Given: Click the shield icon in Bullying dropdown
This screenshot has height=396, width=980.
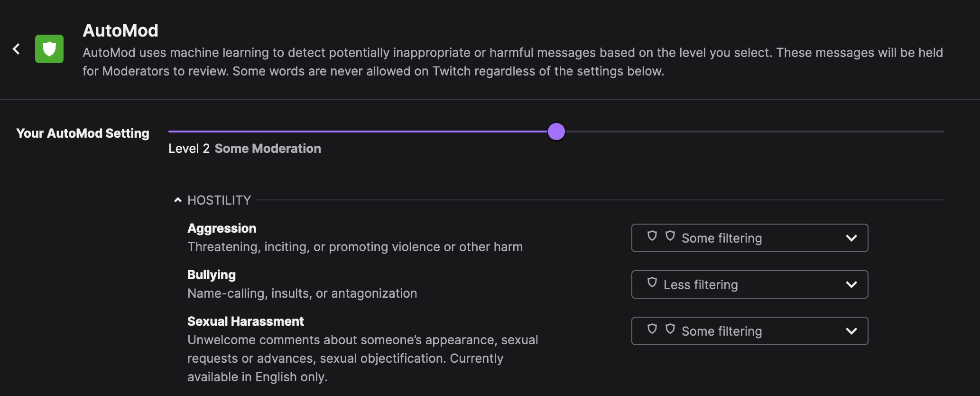Looking at the screenshot, I should (653, 283).
